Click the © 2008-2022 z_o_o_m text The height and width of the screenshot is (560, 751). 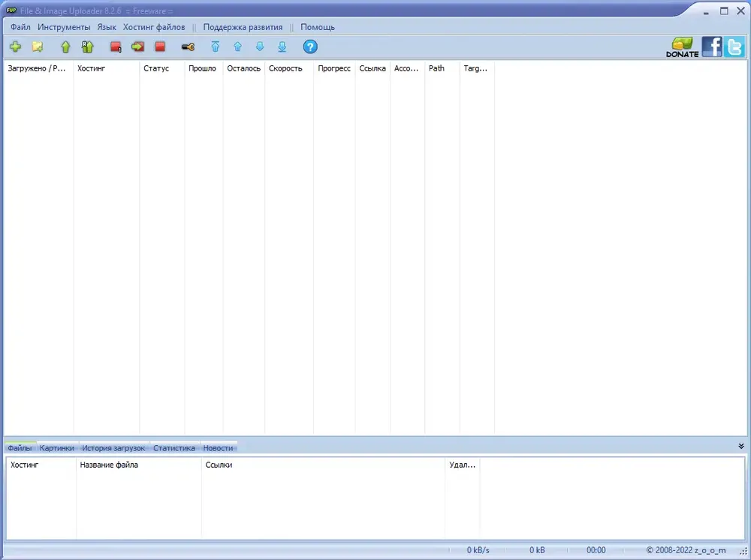pos(686,550)
